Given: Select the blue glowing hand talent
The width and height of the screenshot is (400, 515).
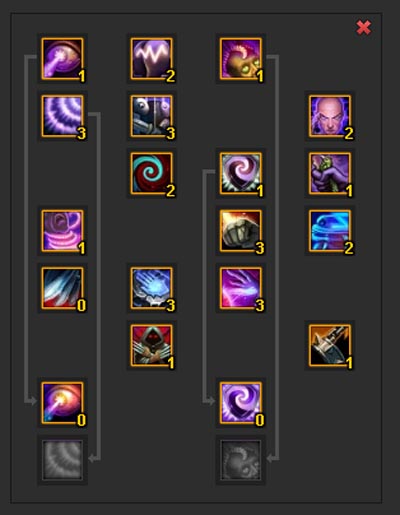Looking at the screenshot, I should [x=152, y=288].
